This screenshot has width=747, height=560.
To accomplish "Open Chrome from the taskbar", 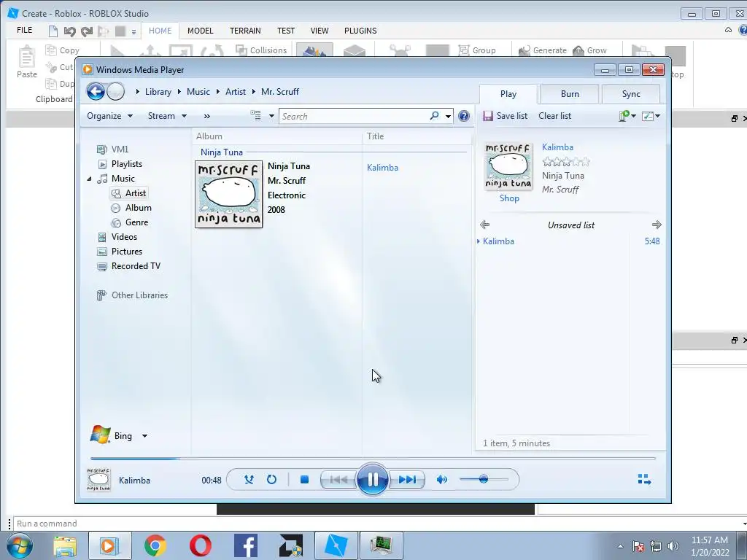I will (155, 545).
